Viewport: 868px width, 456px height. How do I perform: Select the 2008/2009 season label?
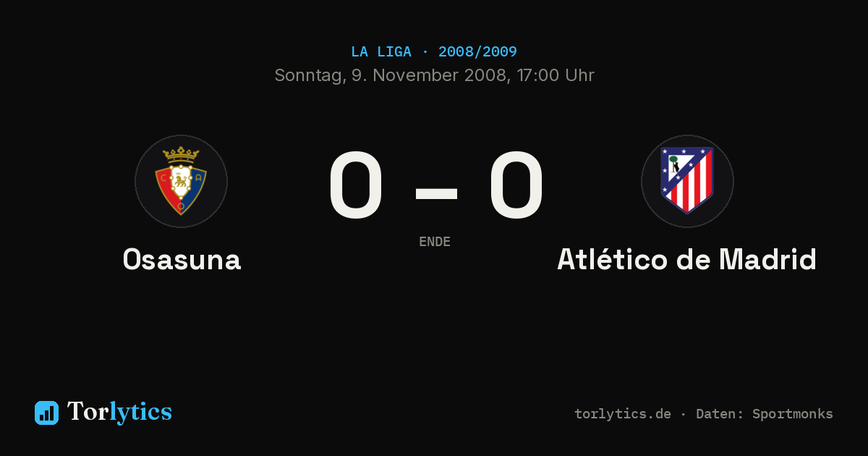[x=477, y=52]
